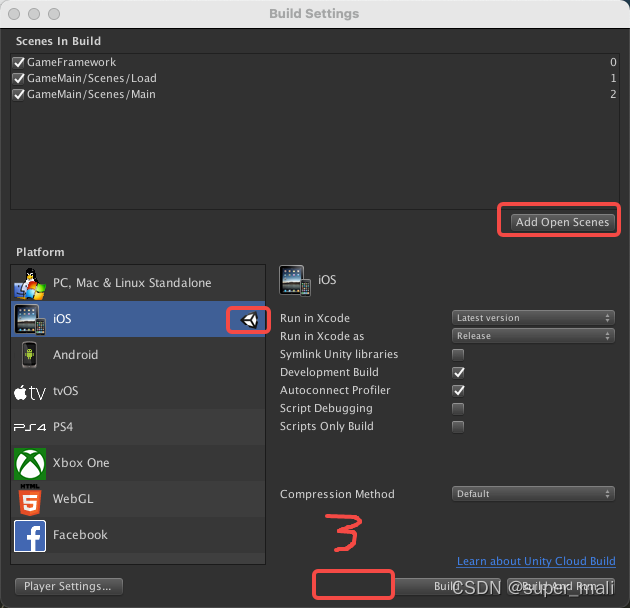Click the Build Settings title bar text
Image resolution: width=630 pixels, height=608 pixels.
click(314, 14)
